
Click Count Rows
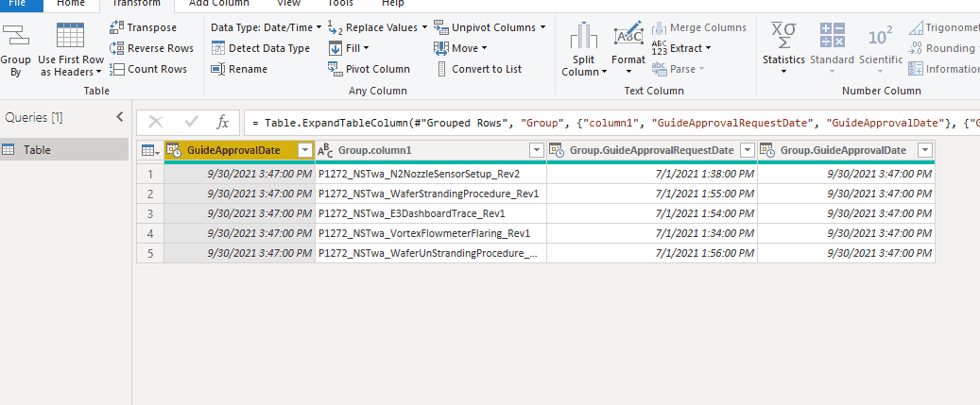(148, 69)
